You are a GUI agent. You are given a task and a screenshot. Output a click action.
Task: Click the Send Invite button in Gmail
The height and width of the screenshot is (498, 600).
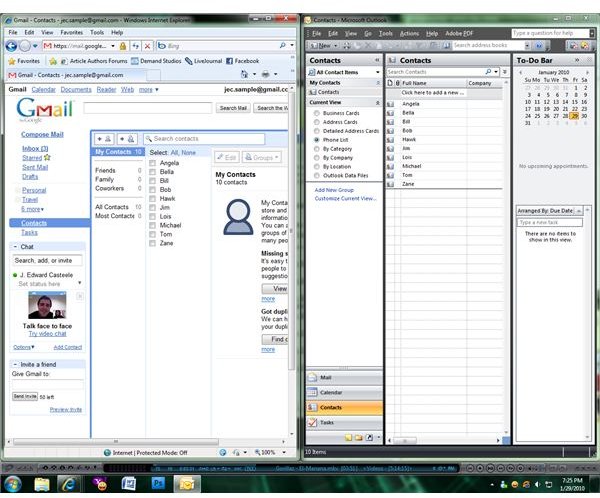click(25, 396)
